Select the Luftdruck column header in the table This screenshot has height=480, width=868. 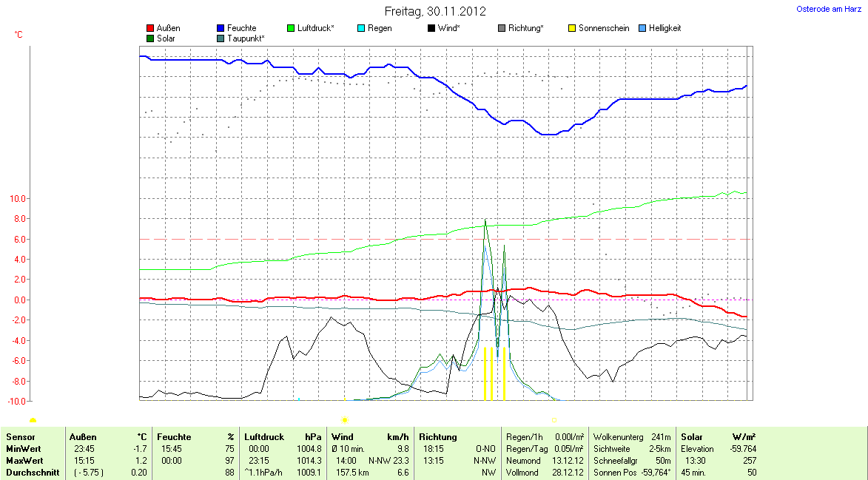pyautogui.click(x=264, y=437)
